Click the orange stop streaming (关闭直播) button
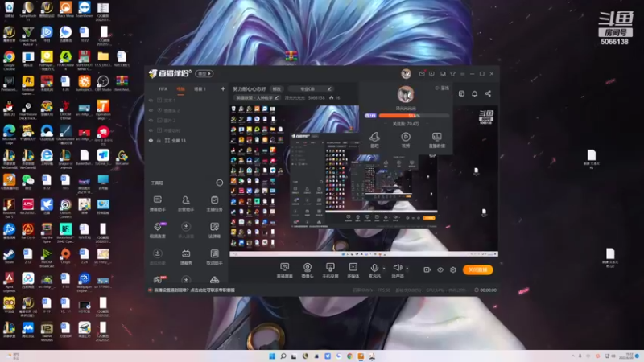The image size is (644, 362). [477, 269]
